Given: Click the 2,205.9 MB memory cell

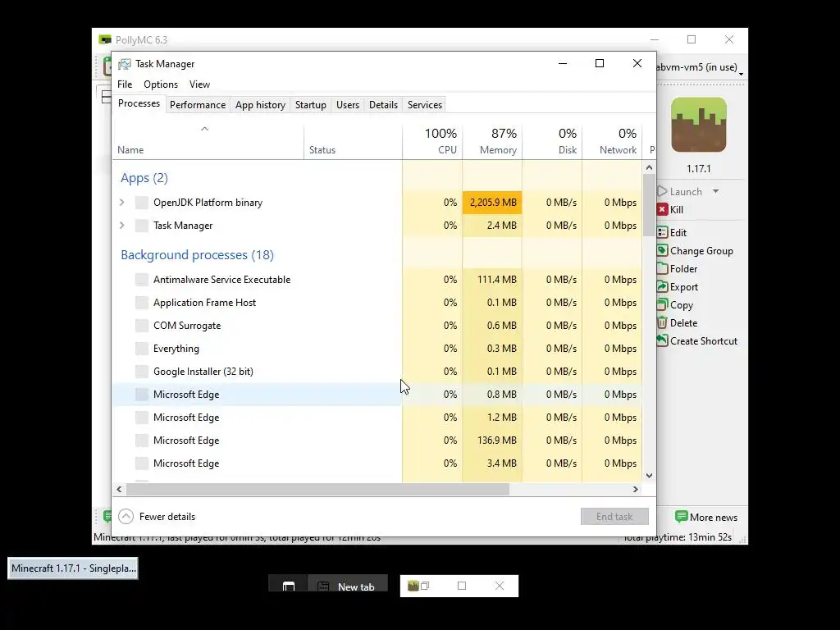Looking at the screenshot, I should (492, 203).
